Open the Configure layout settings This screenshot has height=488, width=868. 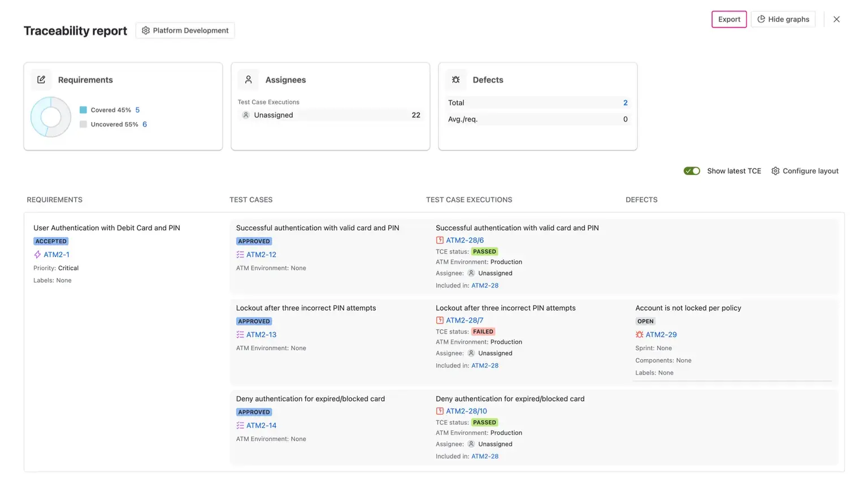805,171
